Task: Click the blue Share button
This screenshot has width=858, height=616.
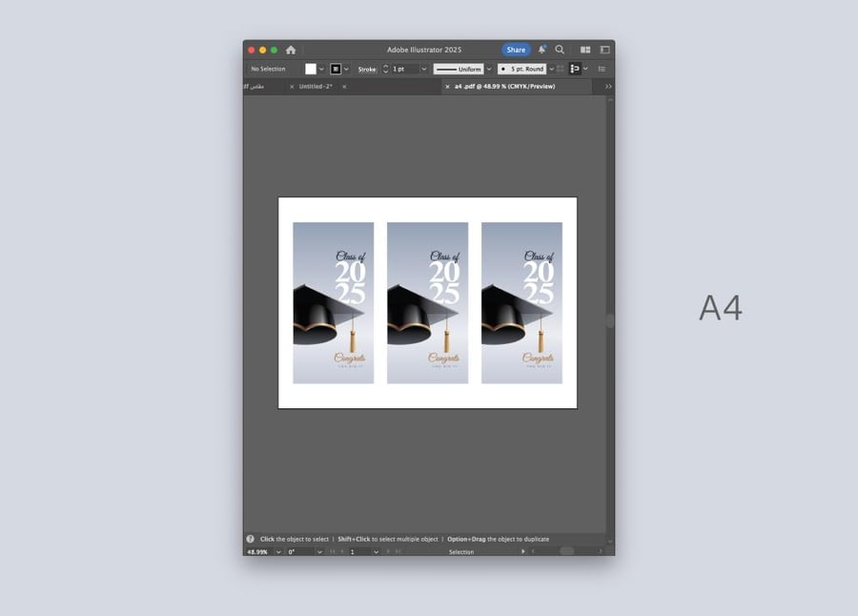Action: coord(516,50)
